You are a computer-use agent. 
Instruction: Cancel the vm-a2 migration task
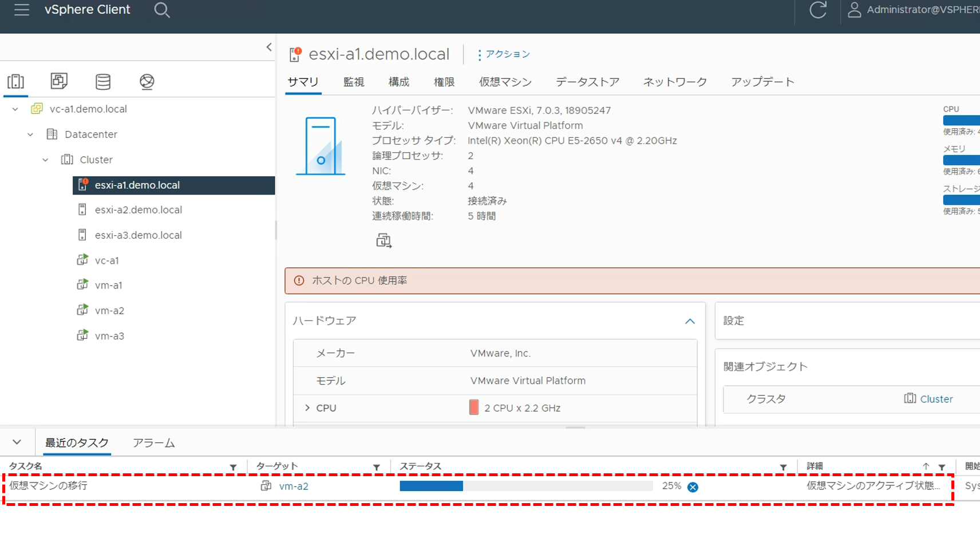(x=693, y=487)
